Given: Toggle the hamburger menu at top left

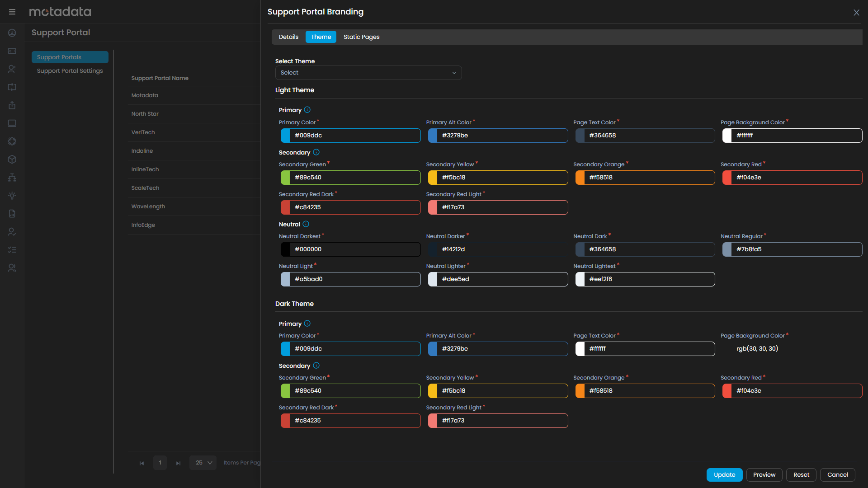Looking at the screenshot, I should pos(12,12).
